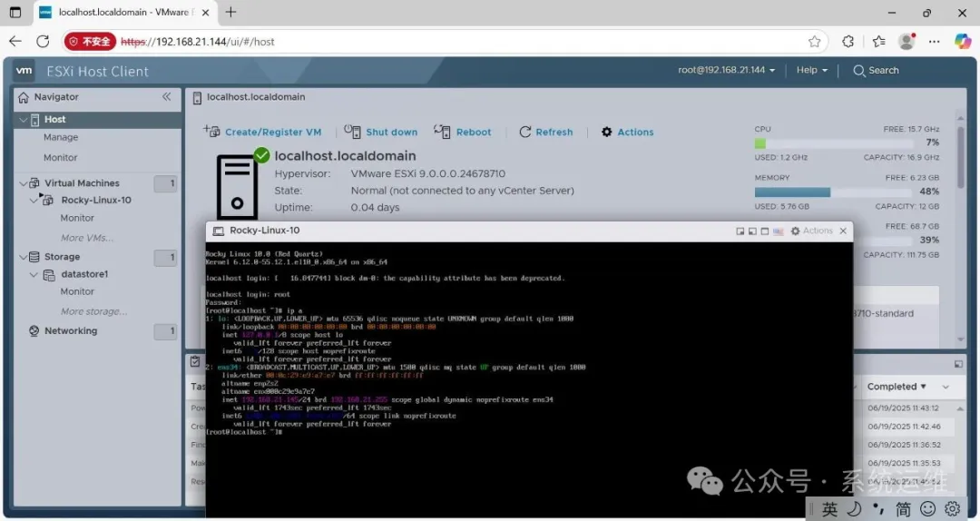The width and height of the screenshot is (980, 521).
Task: Click the Virtual Machines icon in the navigator
Action: [x=34, y=183]
